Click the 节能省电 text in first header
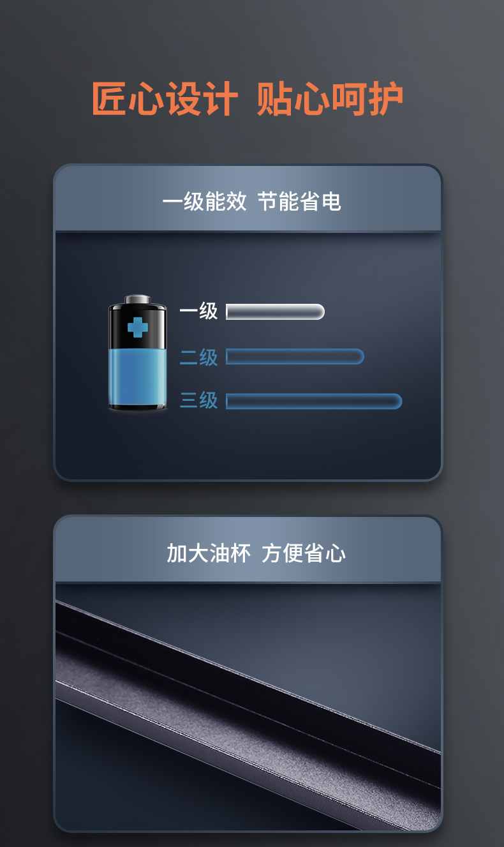This screenshot has height=847, width=504. coord(299,202)
